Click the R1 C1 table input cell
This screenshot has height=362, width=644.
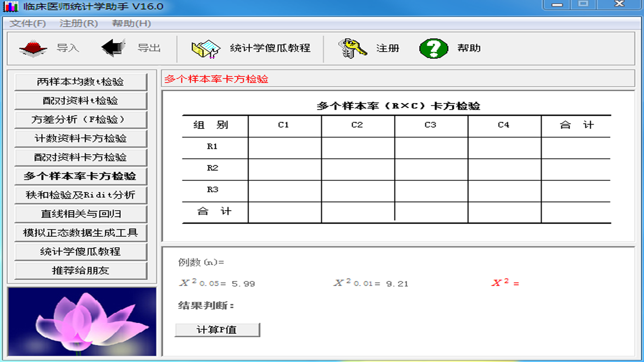(284, 147)
